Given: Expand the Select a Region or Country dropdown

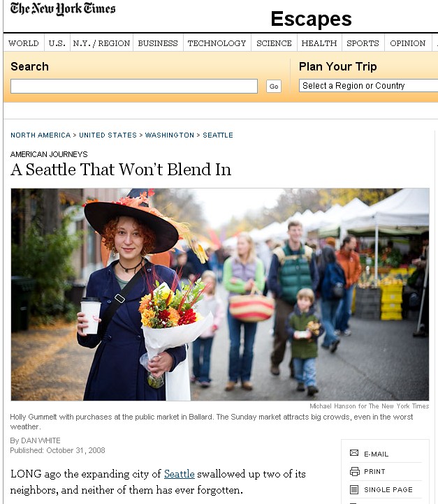Looking at the screenshot, I should 369,85.
